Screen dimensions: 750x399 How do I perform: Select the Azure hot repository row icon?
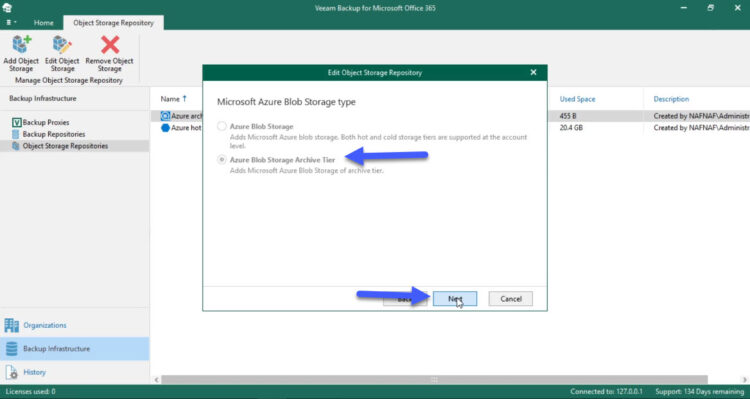165,128
